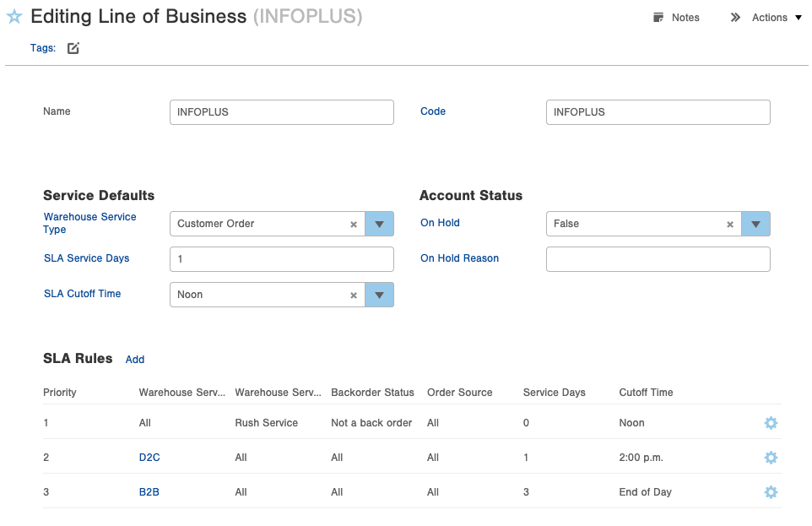Open the B2B warehouse service link

(149, 491)
